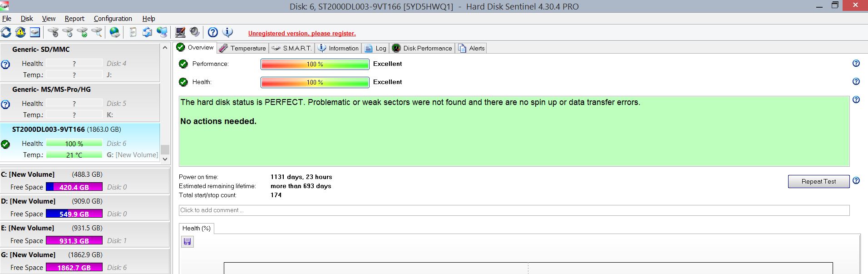Select the E: [New Volume] partition
This screenshot has height=274, width=868.
coord(85,234)
